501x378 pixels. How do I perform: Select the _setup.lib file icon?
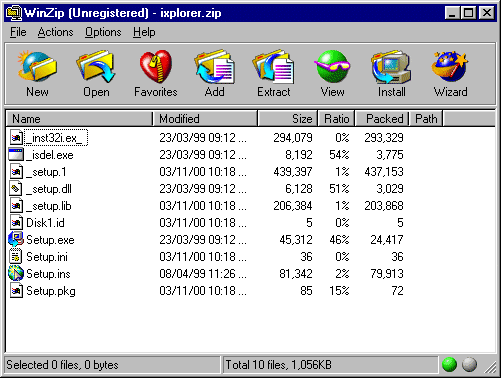click(x=16, y=206)
